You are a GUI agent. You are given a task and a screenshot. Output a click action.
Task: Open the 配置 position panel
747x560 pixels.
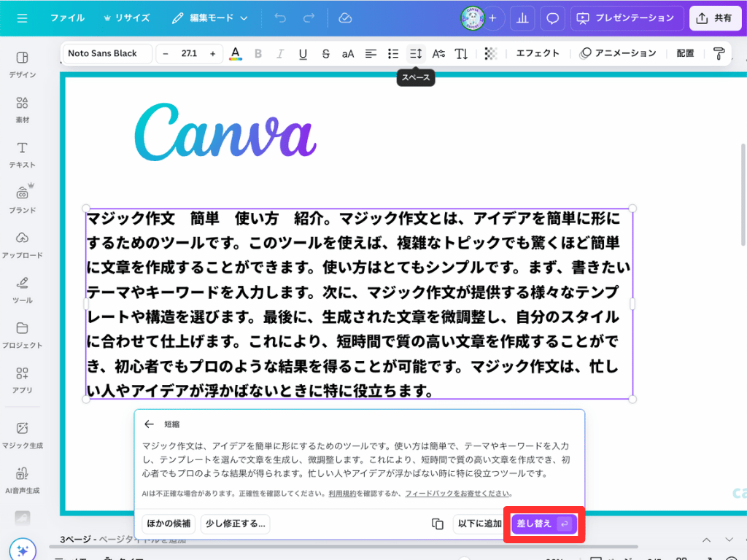(685, 53)
